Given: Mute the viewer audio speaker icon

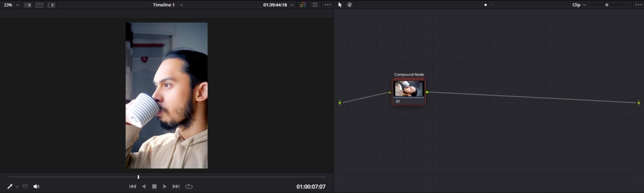Looking at the screenshot, I should click(36, 186).
